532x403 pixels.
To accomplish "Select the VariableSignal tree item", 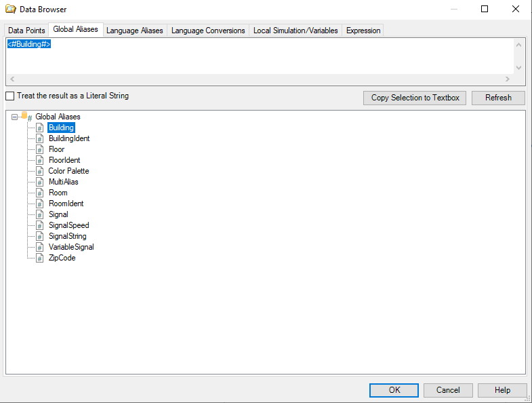I will click(71, 247).
